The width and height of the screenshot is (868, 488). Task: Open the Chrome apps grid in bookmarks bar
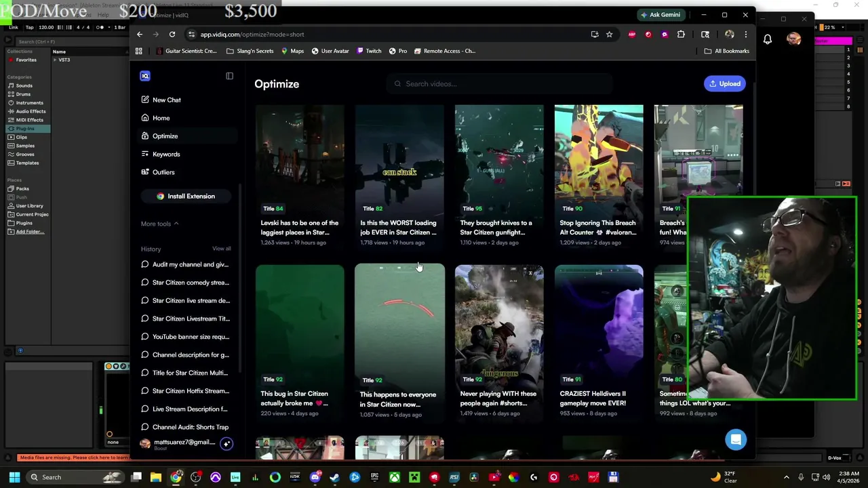(139, 51)
